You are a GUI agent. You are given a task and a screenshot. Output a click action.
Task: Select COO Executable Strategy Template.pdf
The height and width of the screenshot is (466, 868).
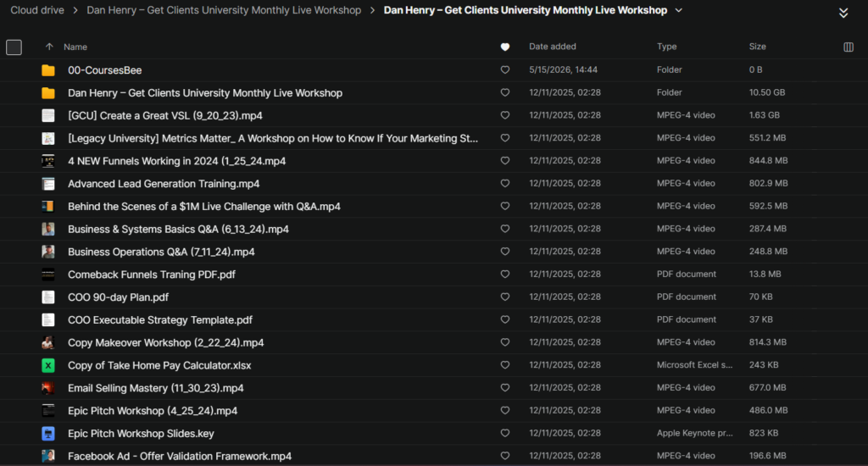(x=160, y=320)
